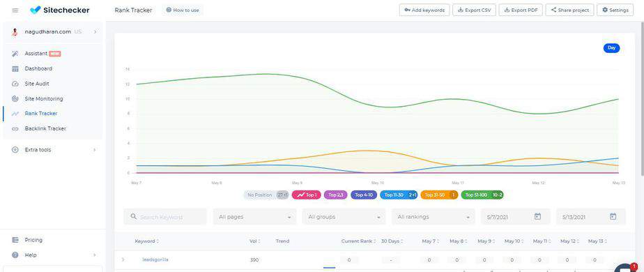Click the Dashboard grid icon
This screenshot has height=272, width=644.
pos(15,68)
